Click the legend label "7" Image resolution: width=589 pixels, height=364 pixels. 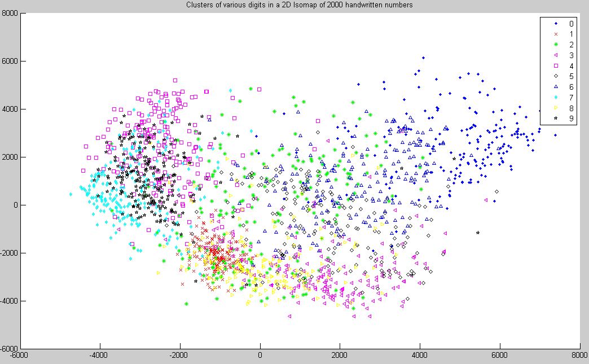tap(572, 98)
